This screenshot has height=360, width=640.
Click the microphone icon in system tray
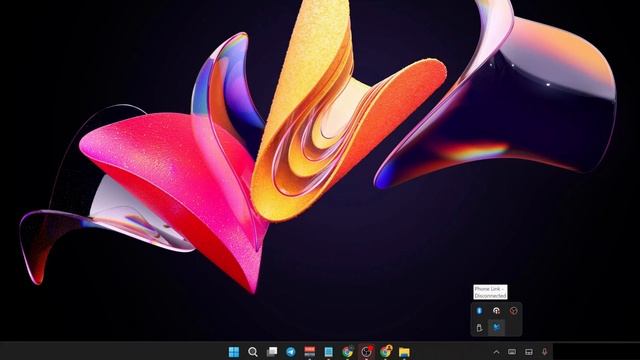tap(544, 351)
